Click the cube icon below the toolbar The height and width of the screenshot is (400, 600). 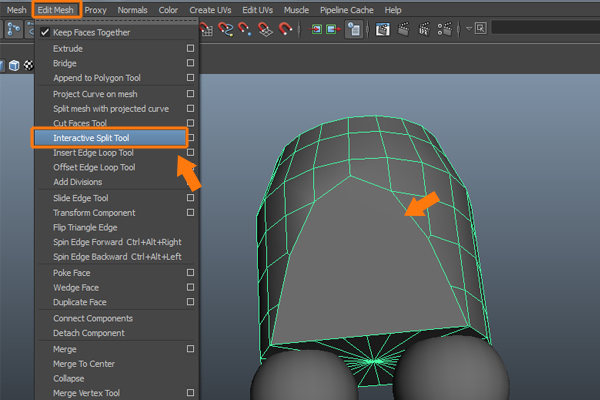15,66
